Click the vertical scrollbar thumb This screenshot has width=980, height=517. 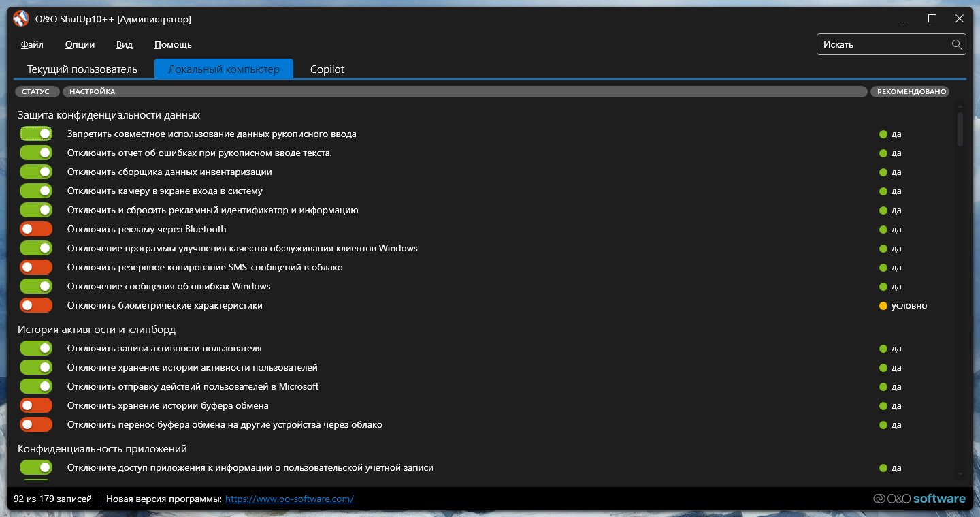(x=960, y=129)
